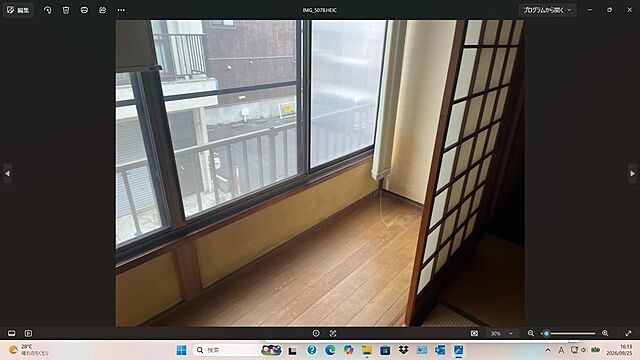The width and height of the screenshot is (640, 360).
Task: Show file info with the info icon
Action: point(316,333)
